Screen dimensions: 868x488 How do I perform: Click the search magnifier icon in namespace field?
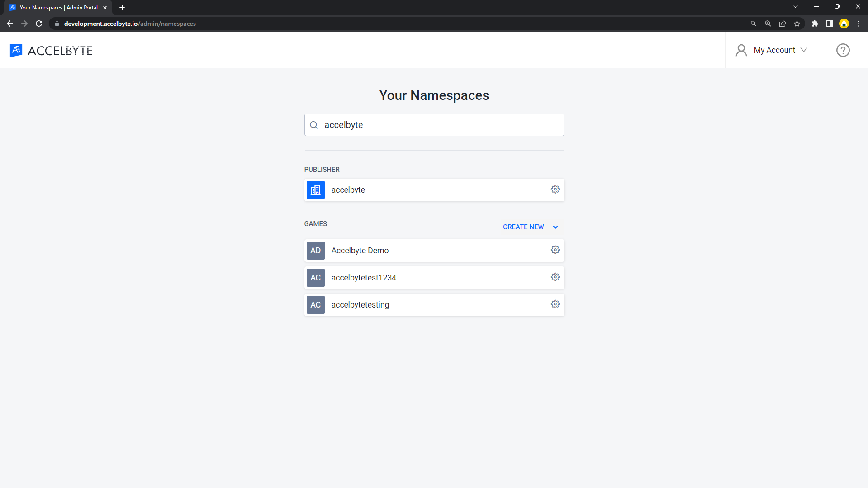314,125
